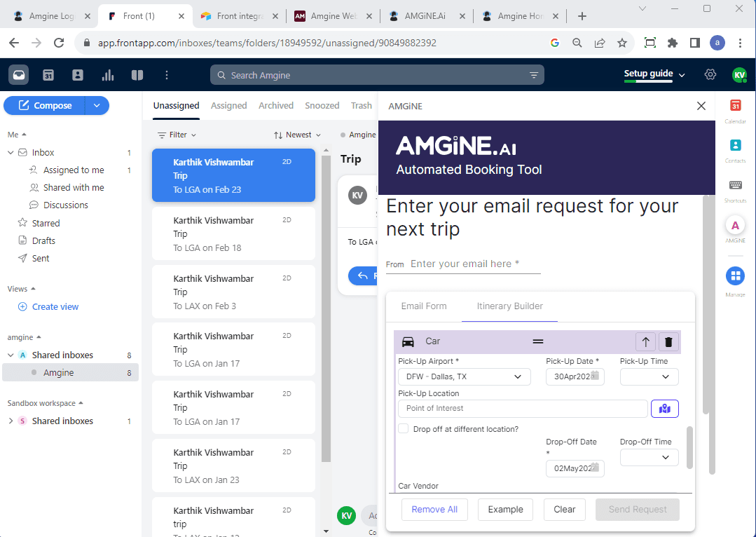Open the KV user avatar menu
This screenshot has height=537, width=756.
point(739,75)
